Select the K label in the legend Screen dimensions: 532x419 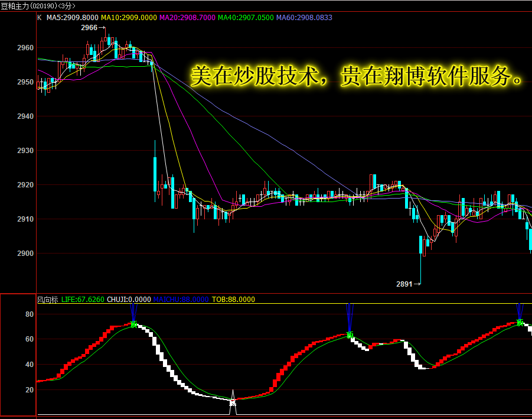[40, 18]
